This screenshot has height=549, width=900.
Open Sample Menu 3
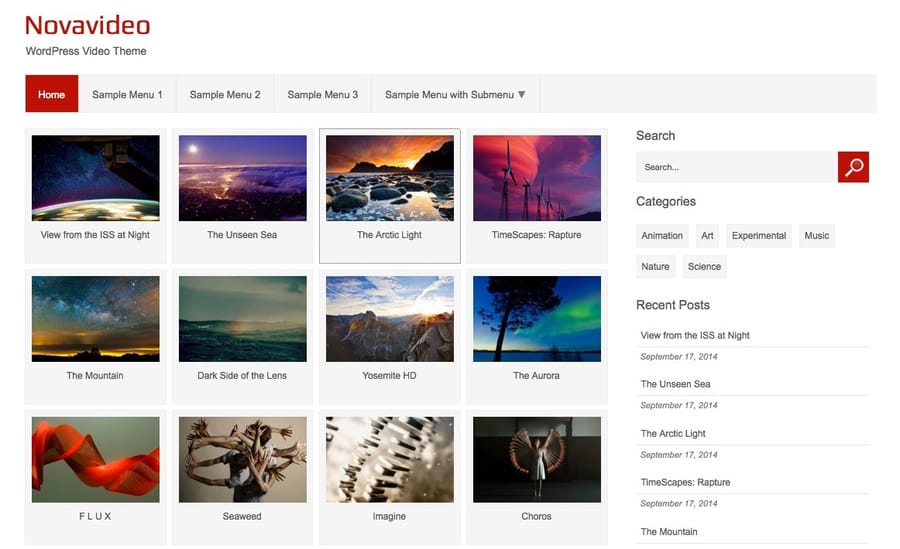323,94
